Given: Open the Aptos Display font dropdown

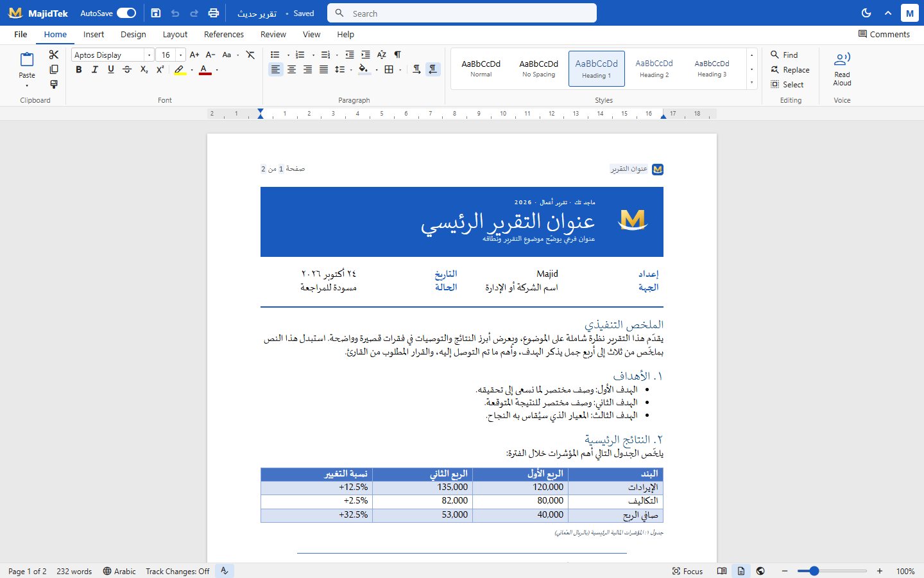Looking at the screenshot, I should click(x=149, y=55).
